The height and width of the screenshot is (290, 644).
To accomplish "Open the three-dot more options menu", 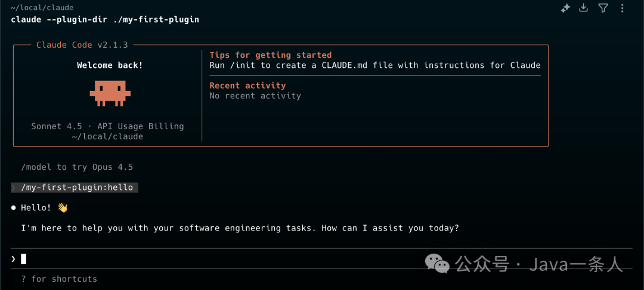I will click(x=622, y=8).
